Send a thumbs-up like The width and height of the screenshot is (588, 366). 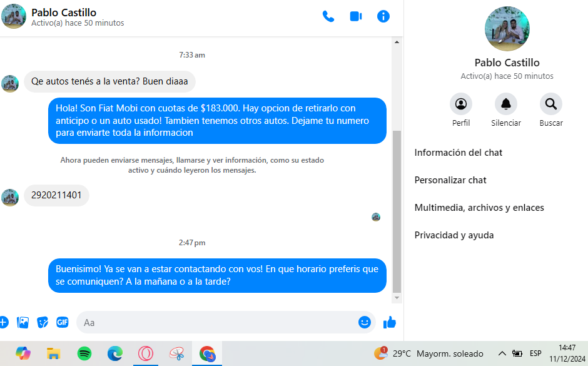pos(390,322)
